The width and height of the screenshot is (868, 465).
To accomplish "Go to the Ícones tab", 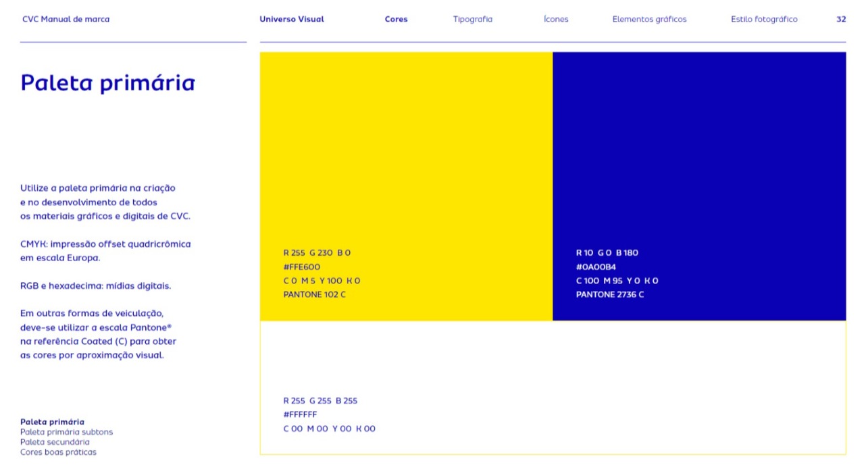I will tap(555, 20).
